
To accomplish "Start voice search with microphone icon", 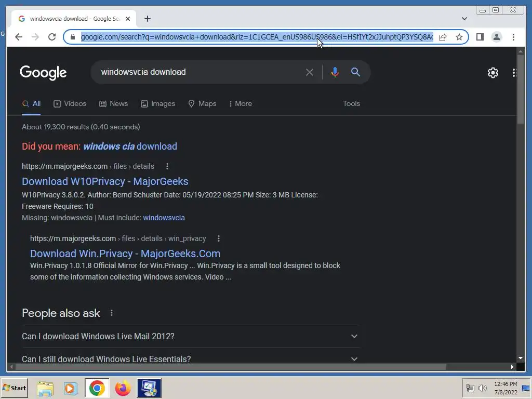I will point(335,72).
